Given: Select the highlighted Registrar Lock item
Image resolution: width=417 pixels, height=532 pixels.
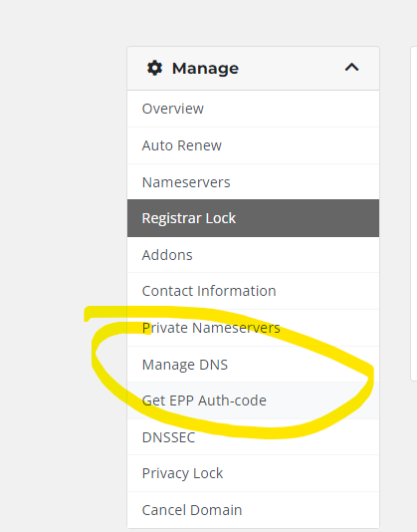Looking at the screenshot, I should click(x=253, y=218).
